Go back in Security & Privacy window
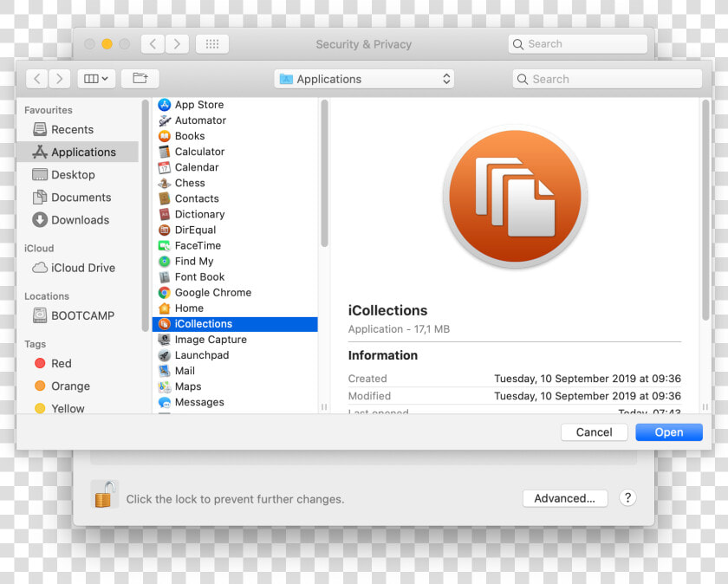Viewport: 728px width, 584px height. 153,44
